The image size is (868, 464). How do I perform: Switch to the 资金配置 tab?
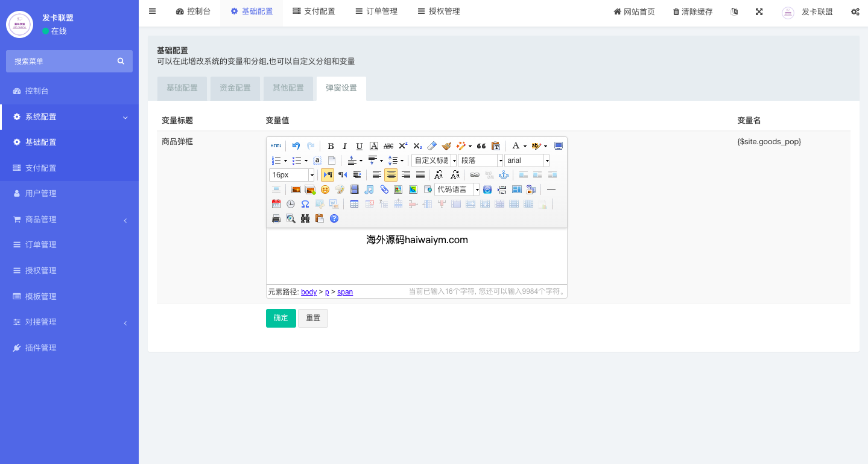tap(235, 88)
